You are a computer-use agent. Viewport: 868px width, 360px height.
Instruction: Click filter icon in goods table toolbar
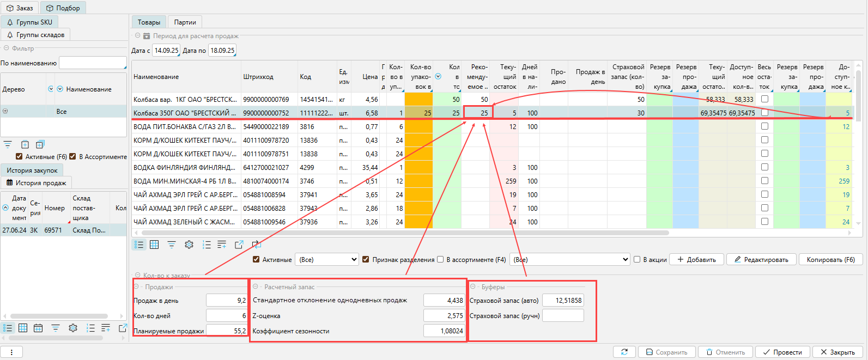point(172,245)
